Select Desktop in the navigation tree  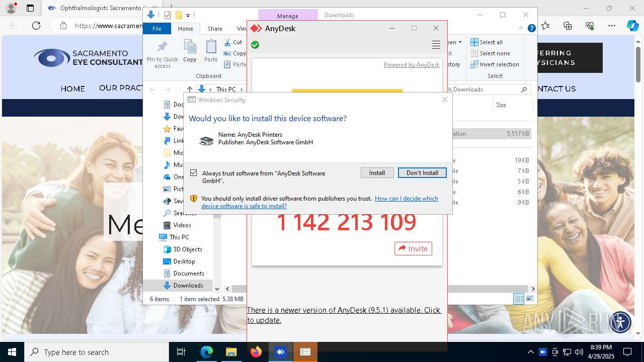point(184,261)
